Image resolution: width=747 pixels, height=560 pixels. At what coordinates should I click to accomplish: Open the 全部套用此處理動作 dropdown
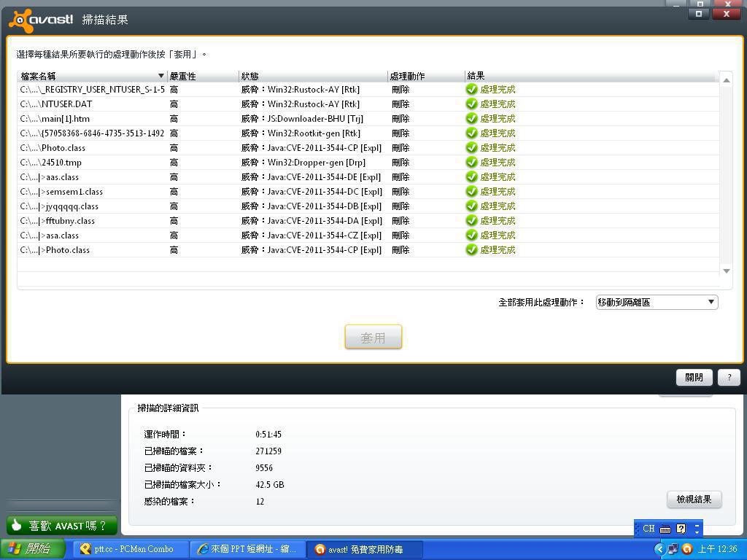coord(657,302)
